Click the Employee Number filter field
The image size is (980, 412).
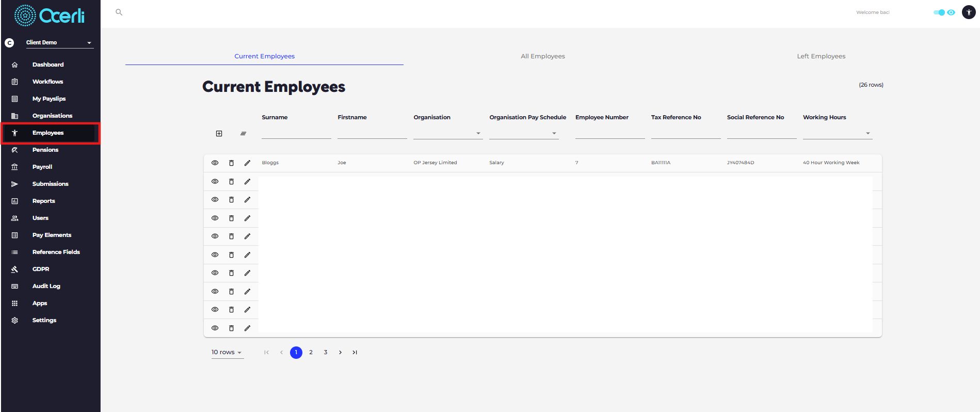610,133
